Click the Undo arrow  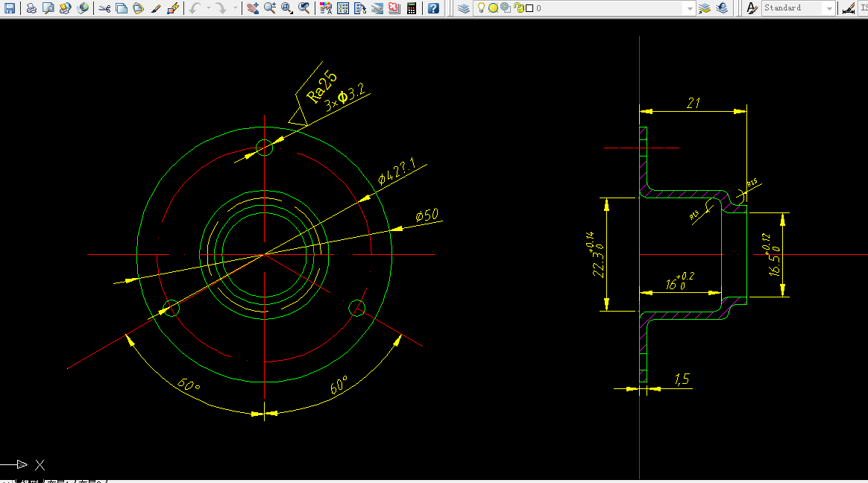[x=195, y=7]
